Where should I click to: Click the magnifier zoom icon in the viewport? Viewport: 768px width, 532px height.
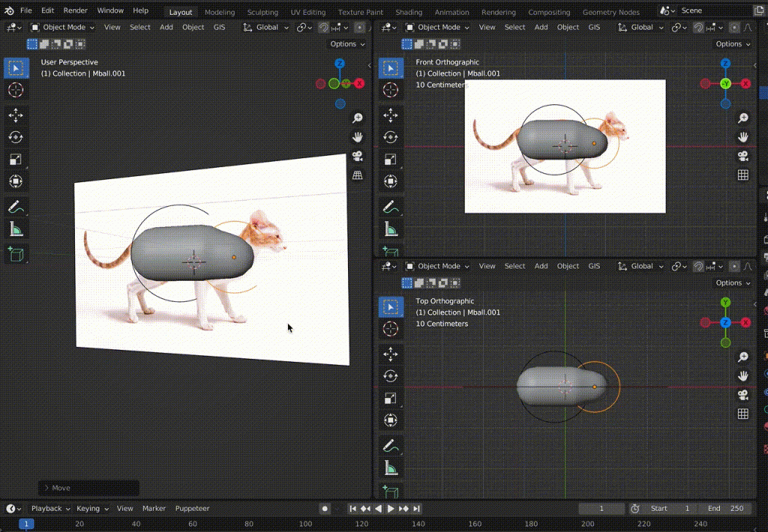[x=358, y=117]
